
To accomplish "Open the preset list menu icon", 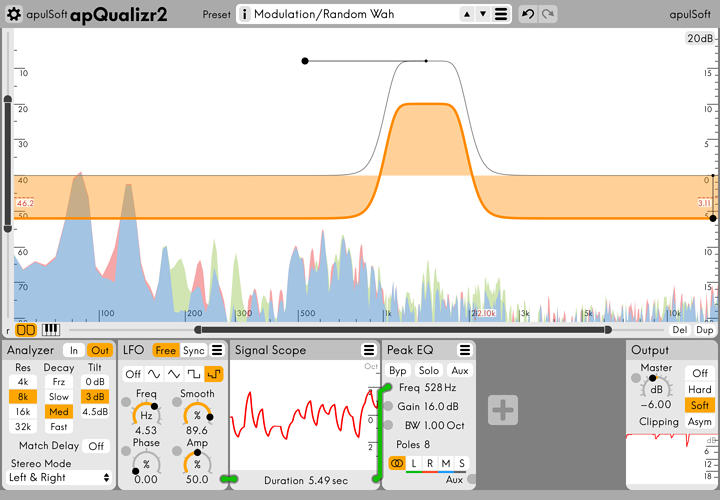I will [x=501, y=14].
